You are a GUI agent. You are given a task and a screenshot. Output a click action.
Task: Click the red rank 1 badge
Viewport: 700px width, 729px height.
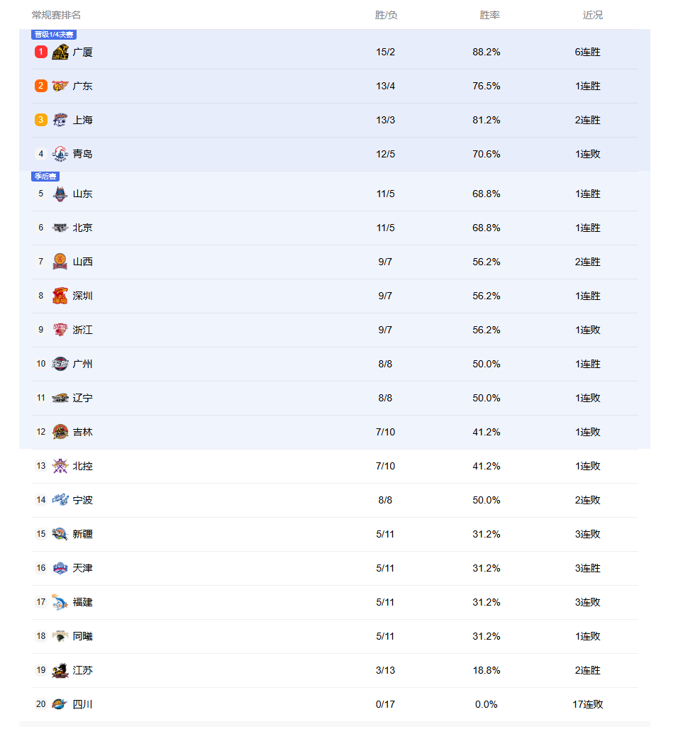(x=41, y=52)
